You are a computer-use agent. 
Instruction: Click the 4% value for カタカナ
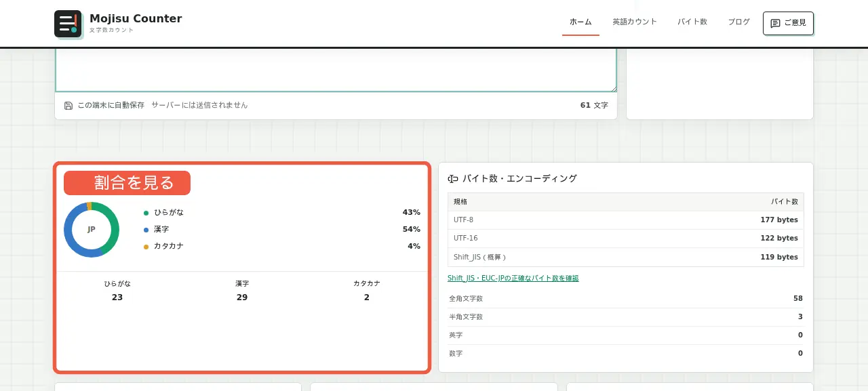414,247
